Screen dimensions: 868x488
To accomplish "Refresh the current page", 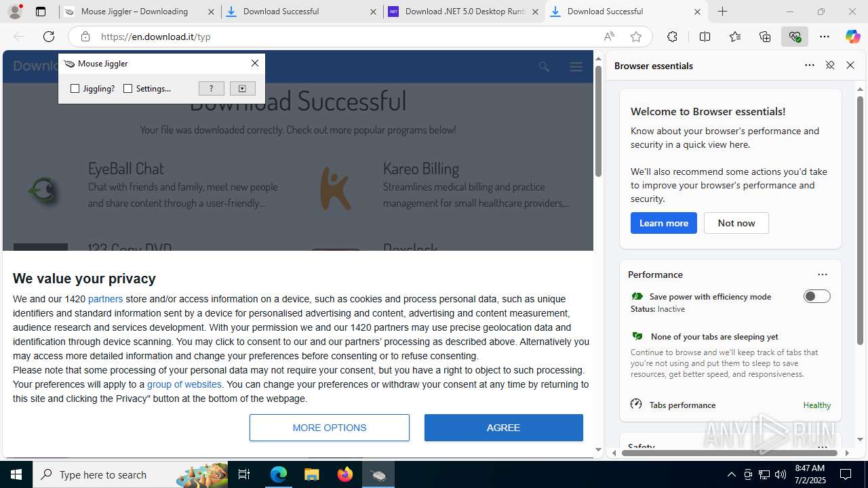I will pos(49,37).
